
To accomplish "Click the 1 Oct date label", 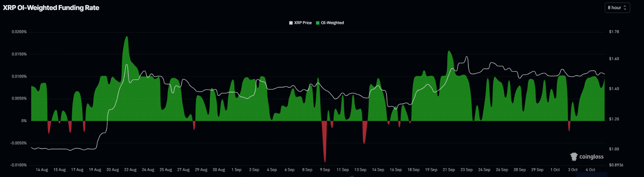I will [555, 170].
